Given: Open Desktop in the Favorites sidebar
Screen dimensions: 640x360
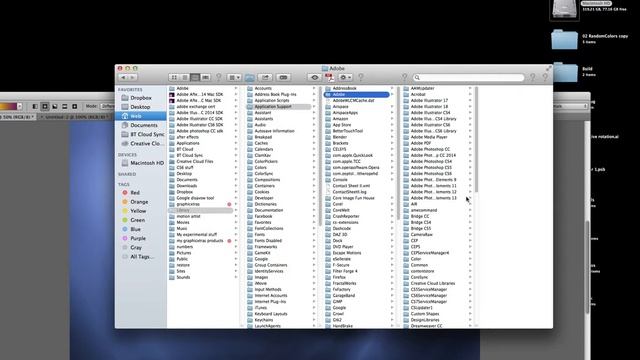Looking at the screenshot, I should click(141, 107).
